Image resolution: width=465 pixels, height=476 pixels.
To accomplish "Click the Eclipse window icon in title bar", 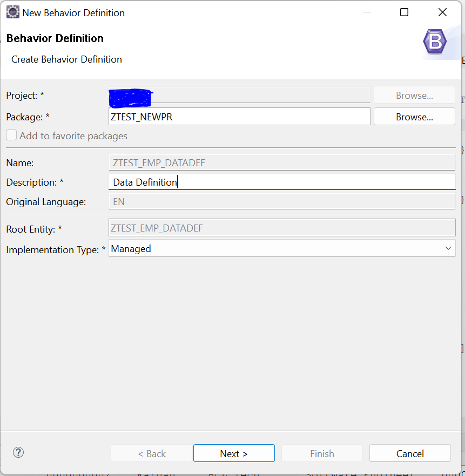I will [13, 12].
